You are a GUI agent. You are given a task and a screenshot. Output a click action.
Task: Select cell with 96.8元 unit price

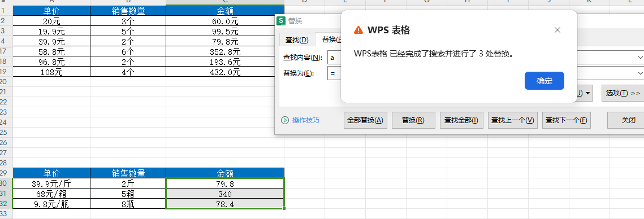[x=51, y=62]
